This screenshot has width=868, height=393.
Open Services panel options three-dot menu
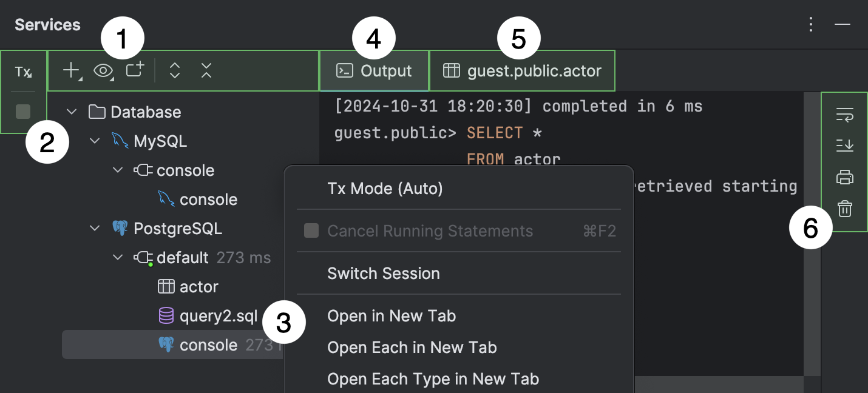(x=811, y=24)
